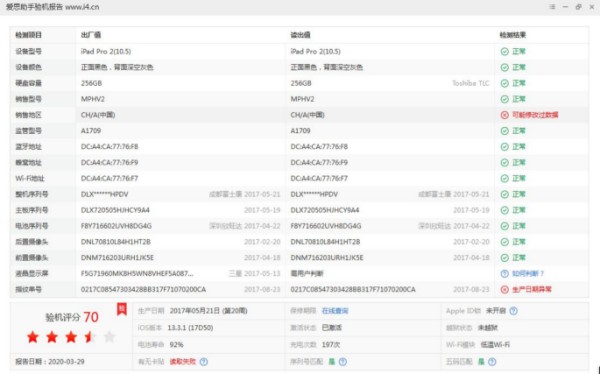Click the green check icon in the 后置摄像头 row
This screenshot has height=374, width=600.
click(x=504, y=242)
